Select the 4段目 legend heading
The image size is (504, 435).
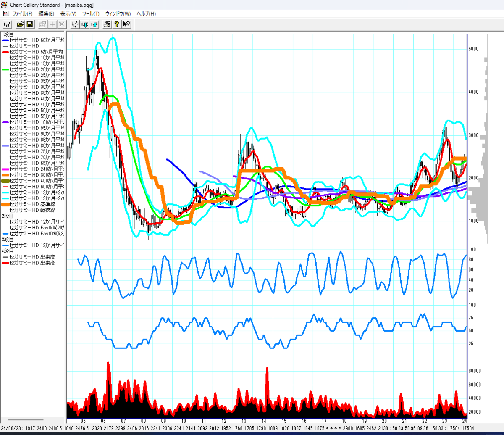[x=8, y=251]
